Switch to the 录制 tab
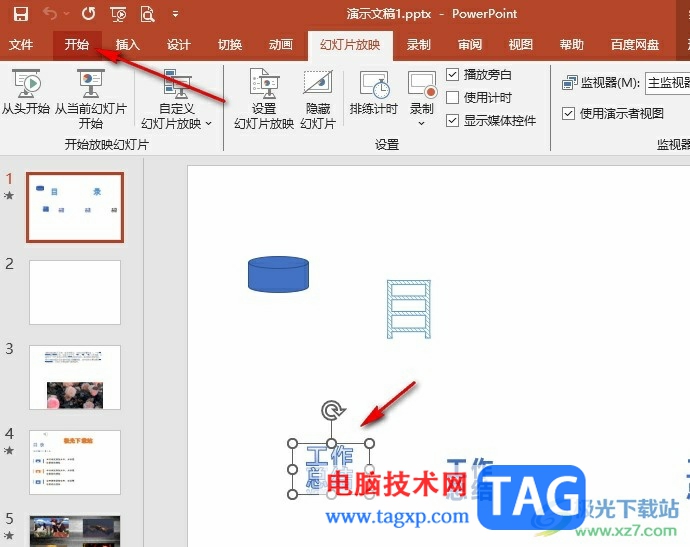 click(x=418, y=44)
